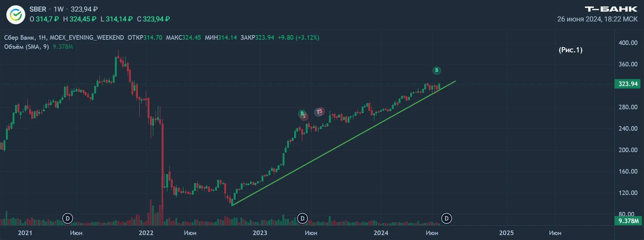This screenshot has width=644, height=240.
Task: Click the МАКС324.45 legend value
Action: coord(183,38)
